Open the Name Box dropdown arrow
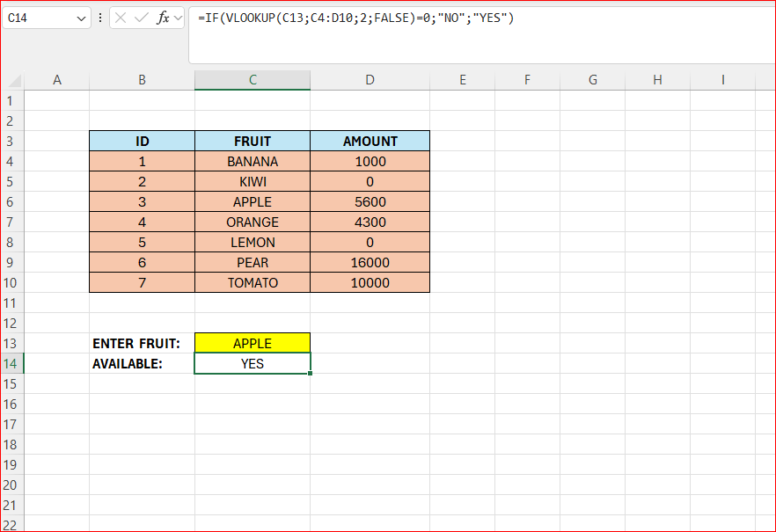The width and height of the screenshot is (776, 532). 77,18
